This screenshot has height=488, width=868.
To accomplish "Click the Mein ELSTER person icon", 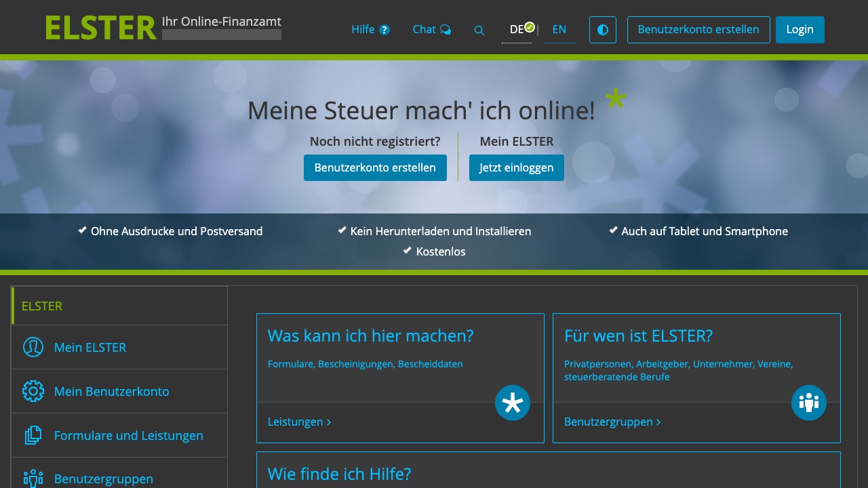I will pos(33,347).
